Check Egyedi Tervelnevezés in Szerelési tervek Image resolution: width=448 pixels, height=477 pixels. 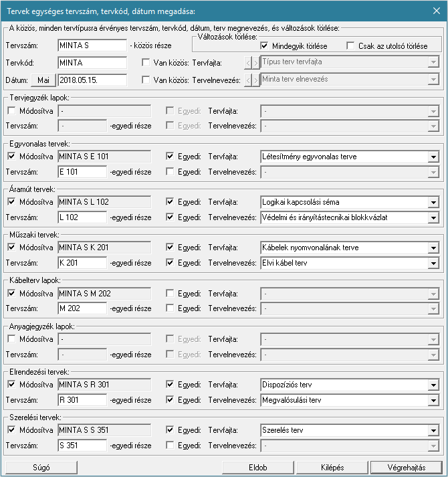pyautogui.click(x=170, y=446)
